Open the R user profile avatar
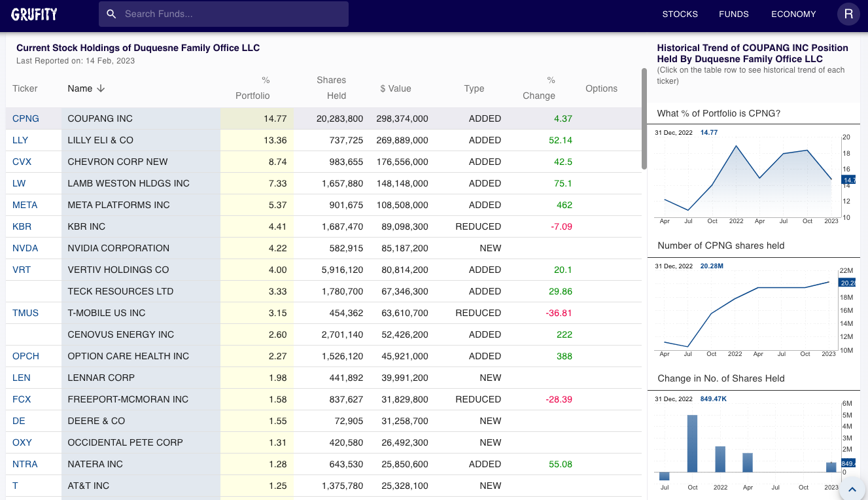The image size is (868, 500). 848,14
